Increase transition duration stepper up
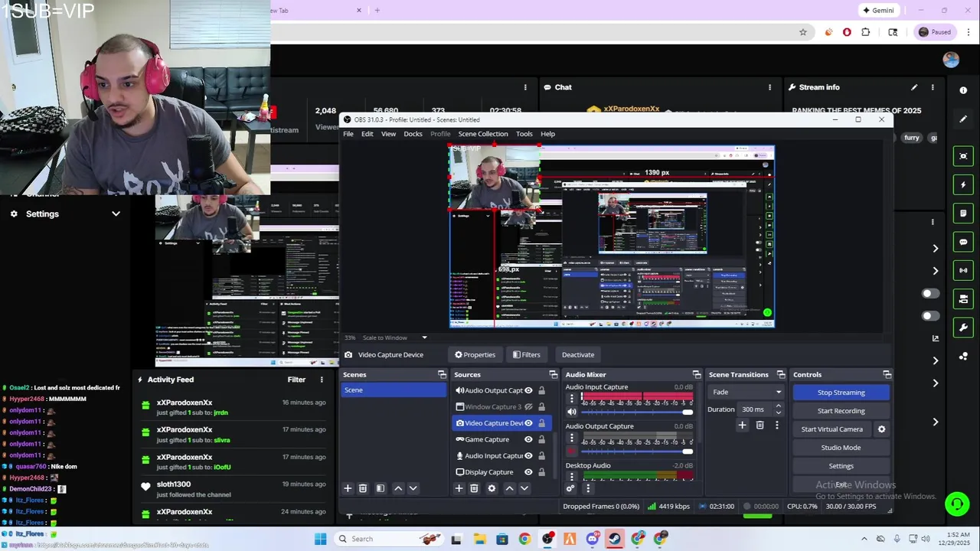980x551 pixels. (x=779, y=406)
